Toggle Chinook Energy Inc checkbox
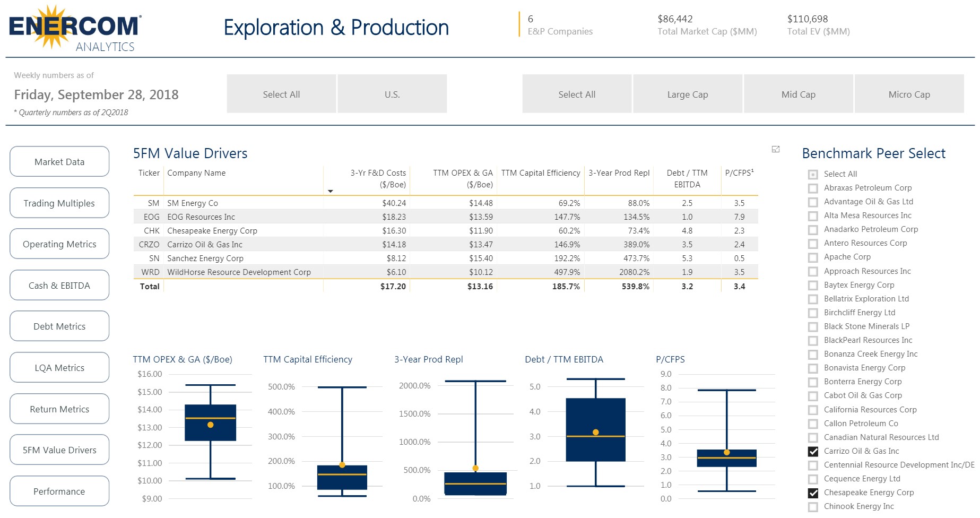 813,507
